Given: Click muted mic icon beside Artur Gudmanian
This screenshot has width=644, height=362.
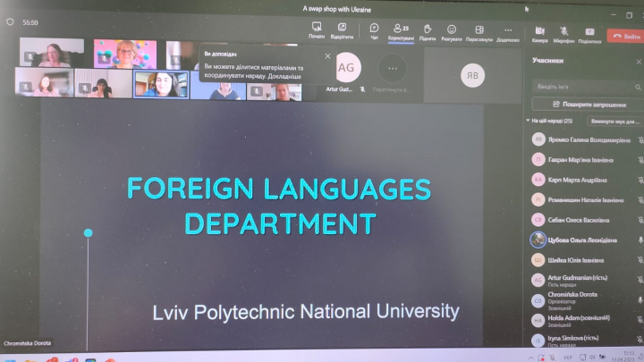Looking at the screenshot, I should coord(640,280).
